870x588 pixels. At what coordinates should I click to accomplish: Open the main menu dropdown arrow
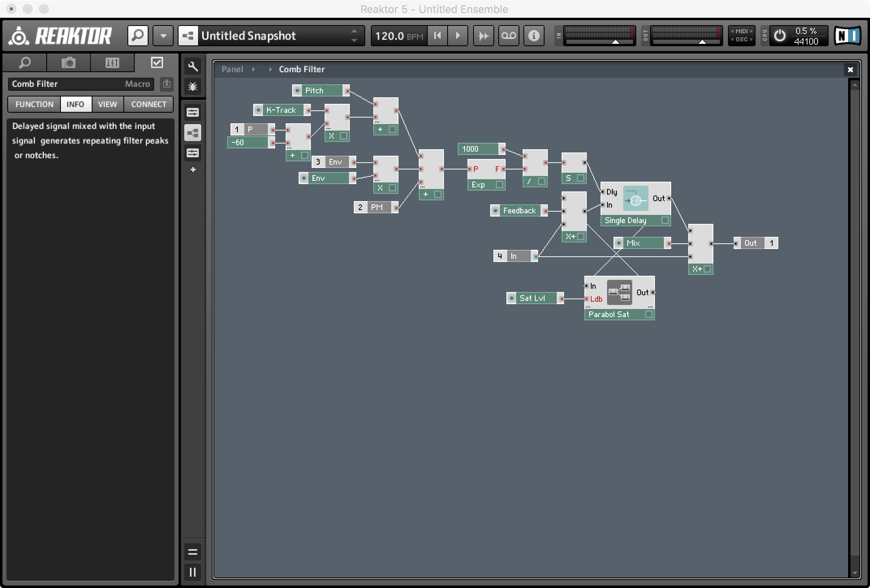[x=163, y=36]
